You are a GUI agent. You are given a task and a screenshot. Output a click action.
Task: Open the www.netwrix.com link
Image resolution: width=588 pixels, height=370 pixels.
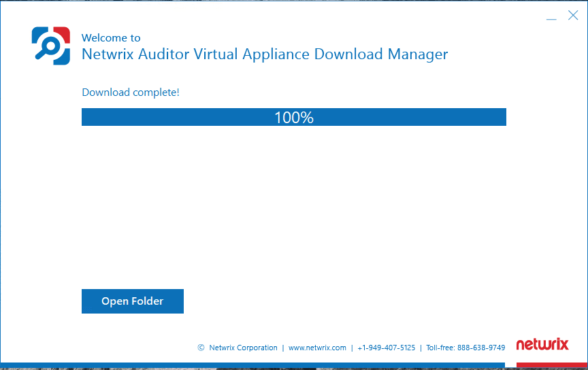317,348
